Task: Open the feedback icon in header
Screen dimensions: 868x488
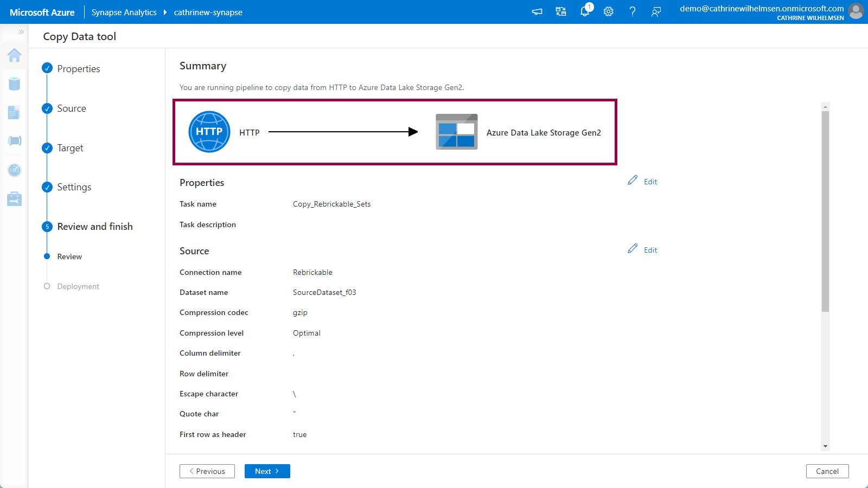Action: pyautogui.click(x=656, y=11)
